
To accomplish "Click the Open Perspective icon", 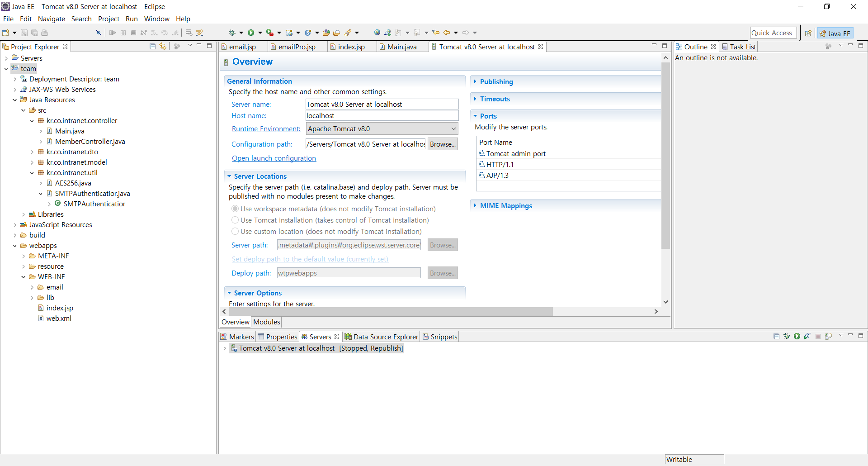I will click(x=808, y=33).
